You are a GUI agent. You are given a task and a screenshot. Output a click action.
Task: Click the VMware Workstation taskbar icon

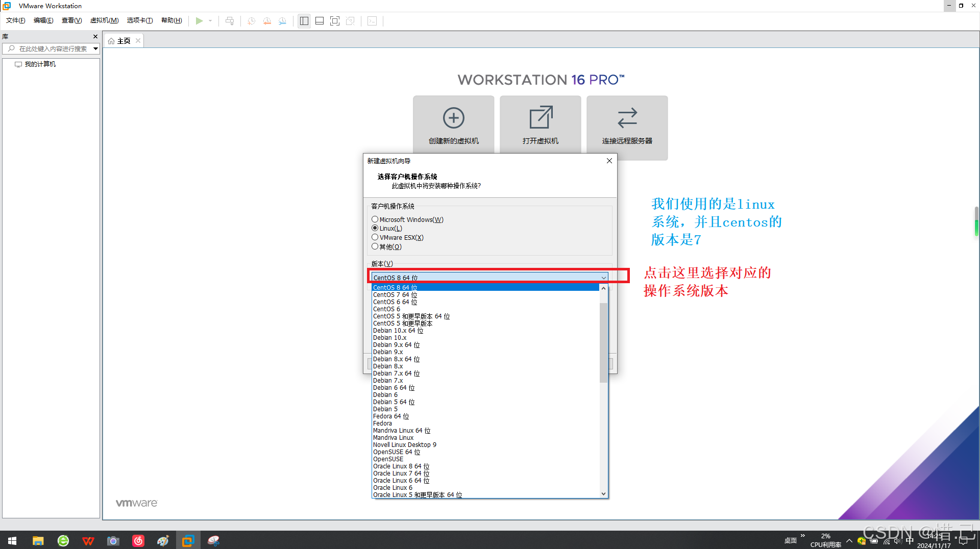tap(188, 540)
